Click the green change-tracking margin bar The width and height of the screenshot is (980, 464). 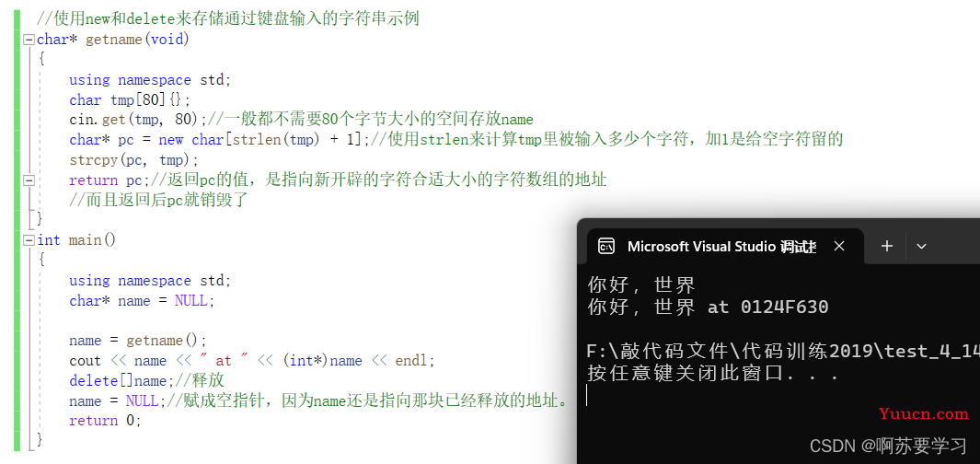[17, 230]
